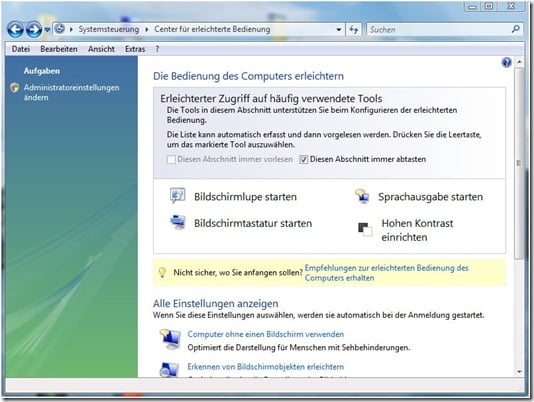
Task: Click the forward navigation arrow button
Action: (x=34, y=30)
